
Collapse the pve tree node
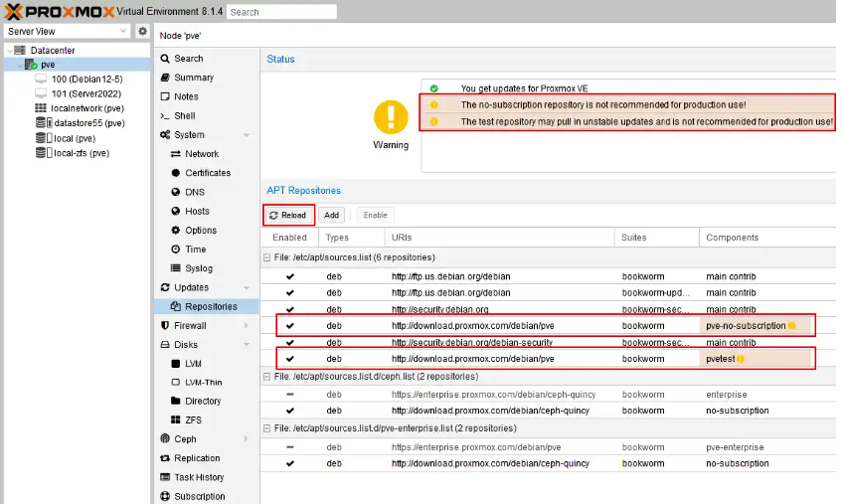click(20, 66)
